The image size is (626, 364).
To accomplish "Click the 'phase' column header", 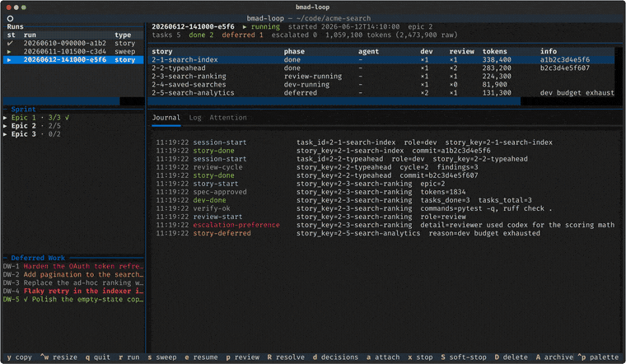I will pyautogui.click(x=294, y=52).
